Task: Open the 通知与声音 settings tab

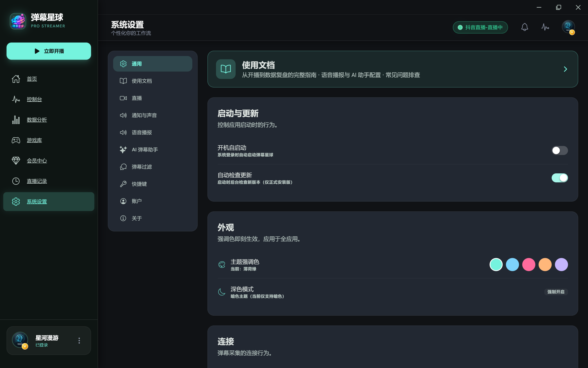Action: pos(153,115)
